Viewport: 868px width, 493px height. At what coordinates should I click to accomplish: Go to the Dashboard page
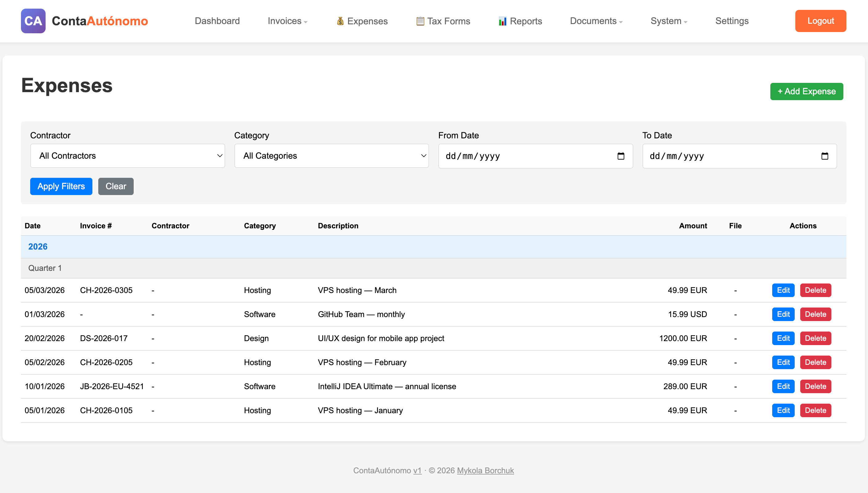click(217, 21)
